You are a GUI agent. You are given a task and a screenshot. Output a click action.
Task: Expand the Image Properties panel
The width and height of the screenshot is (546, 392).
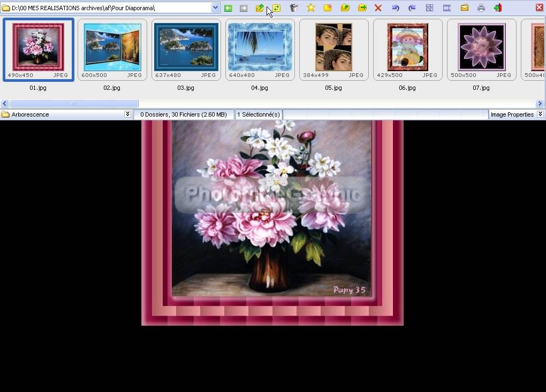click(540, 114)
